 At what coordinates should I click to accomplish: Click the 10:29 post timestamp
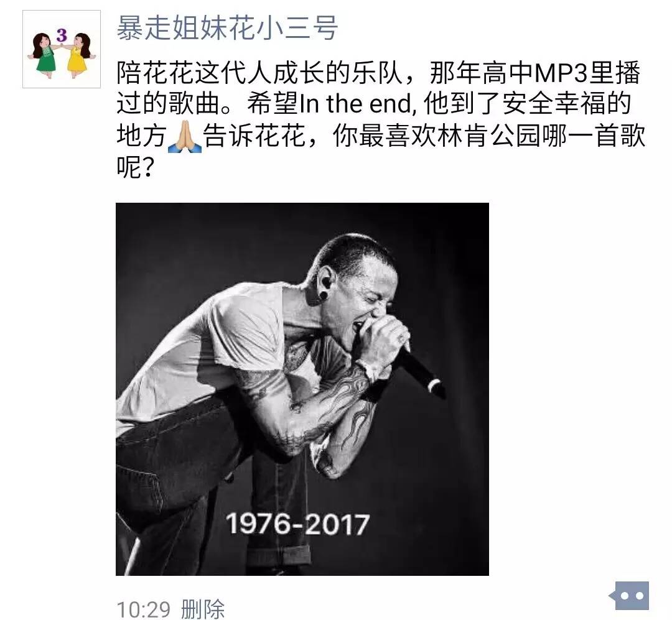143,609
